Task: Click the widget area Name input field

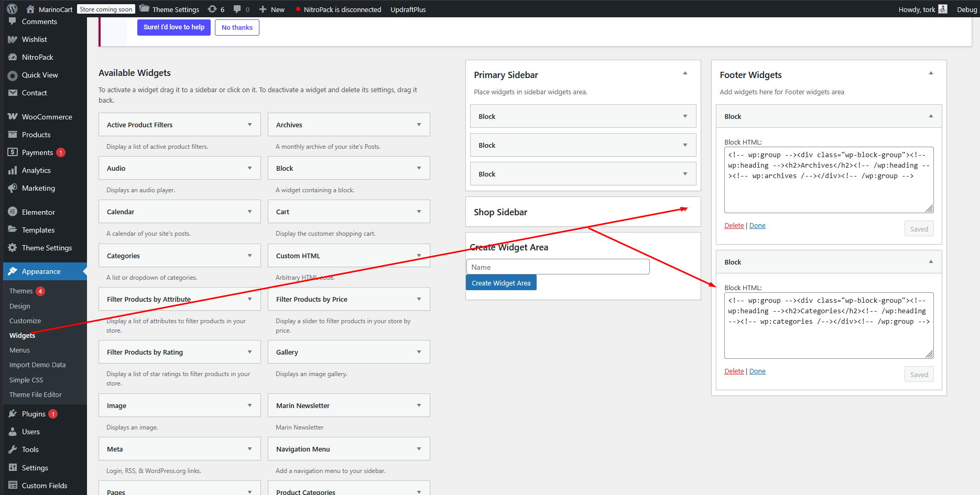Action: [x=558, y=267]
